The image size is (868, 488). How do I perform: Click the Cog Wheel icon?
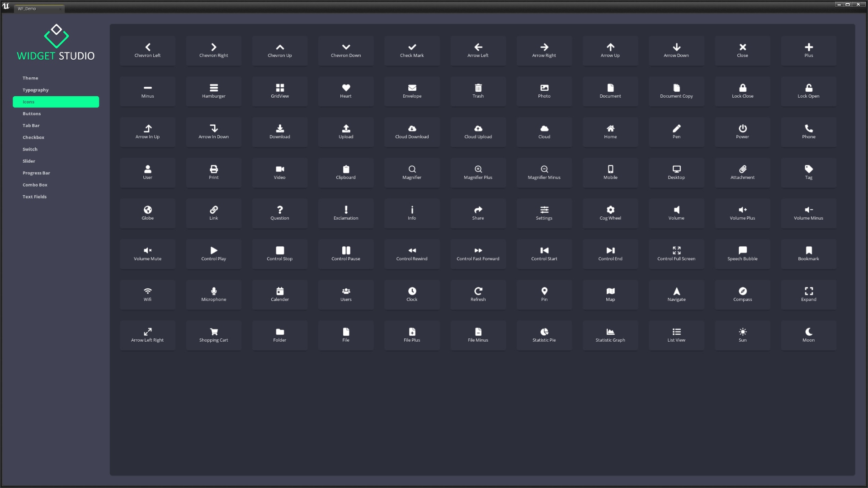pyautogui.click(x=610, y=213)
